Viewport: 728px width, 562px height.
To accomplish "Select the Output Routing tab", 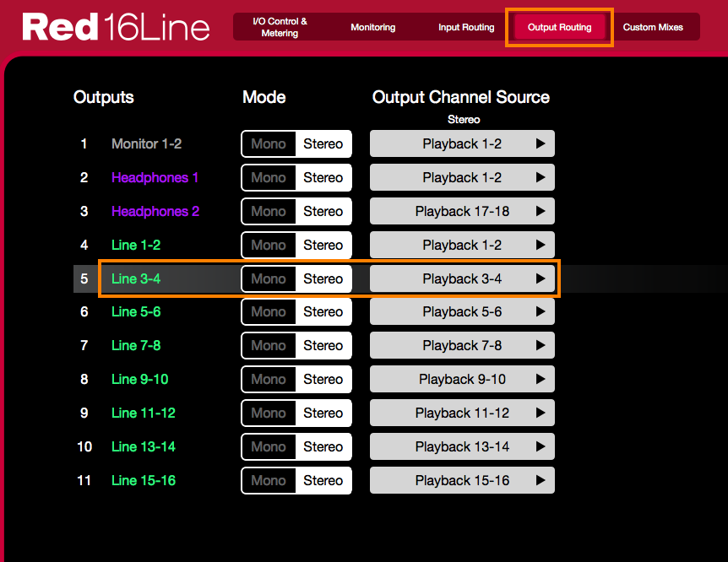I will click(x=559, y=27).
